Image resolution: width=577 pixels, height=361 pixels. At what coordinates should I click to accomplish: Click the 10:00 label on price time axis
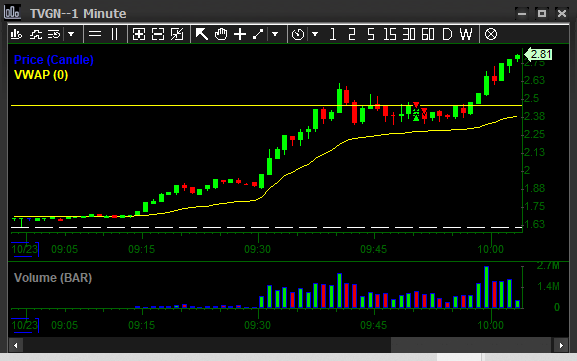(491, 249)
